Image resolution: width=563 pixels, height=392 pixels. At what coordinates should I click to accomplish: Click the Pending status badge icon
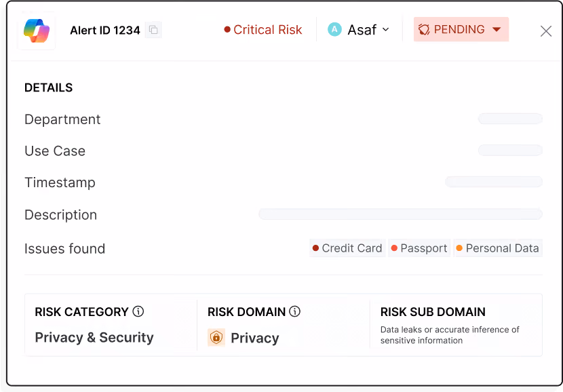[x=424, y=29]
